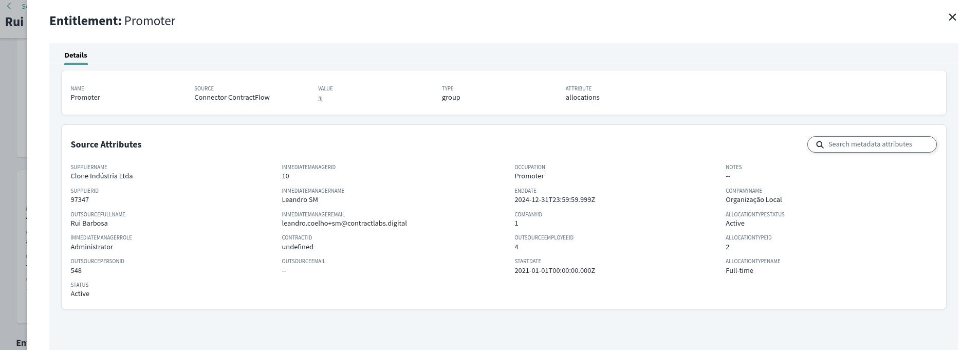The width and height of the screenshot is (980, 350).
Task: Click the Entitlement: Promoter panel title
Action: (x=112, y=21)
